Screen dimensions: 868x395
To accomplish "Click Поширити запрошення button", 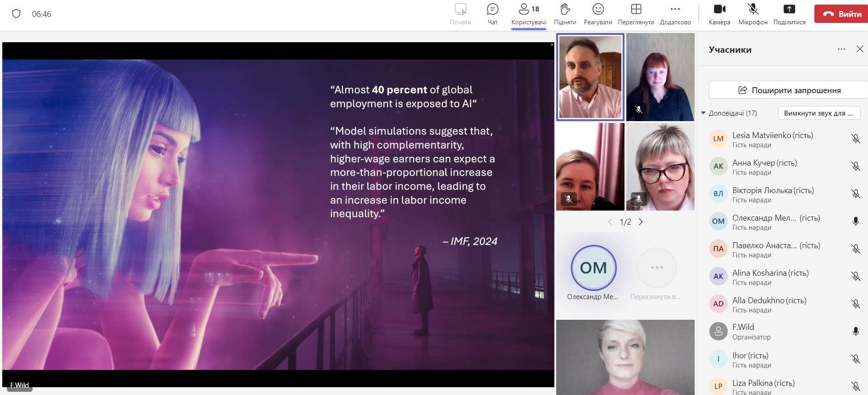I will [x=789, y=90].
